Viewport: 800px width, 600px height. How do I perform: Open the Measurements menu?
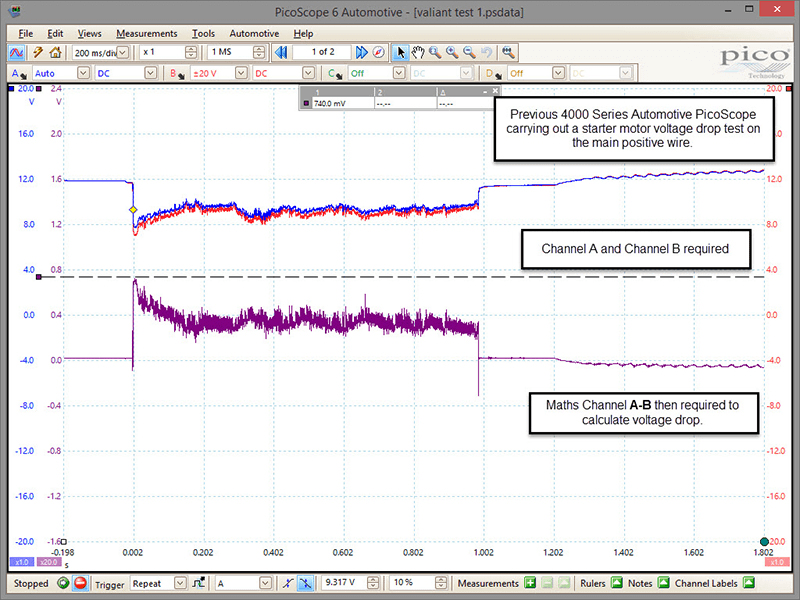(x=146, y=34)
